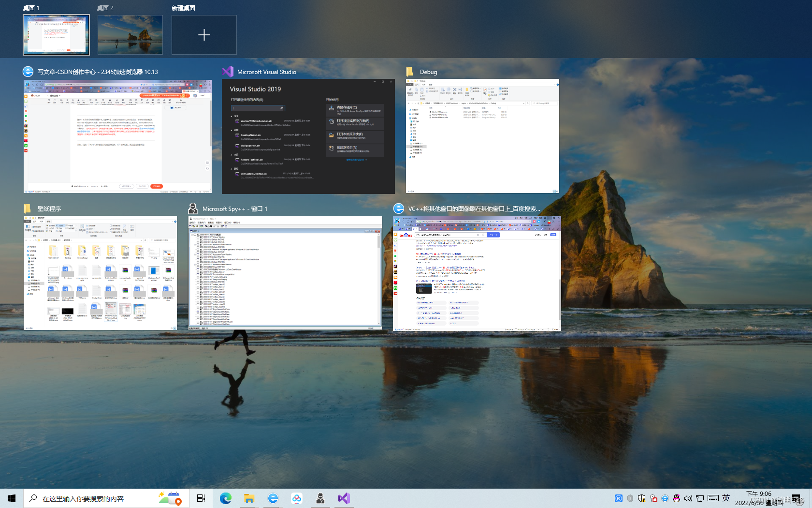This screenshot has width=812, height=508.
Task: Open the touch keyboard tray icon
Action: tap(713, 498)
